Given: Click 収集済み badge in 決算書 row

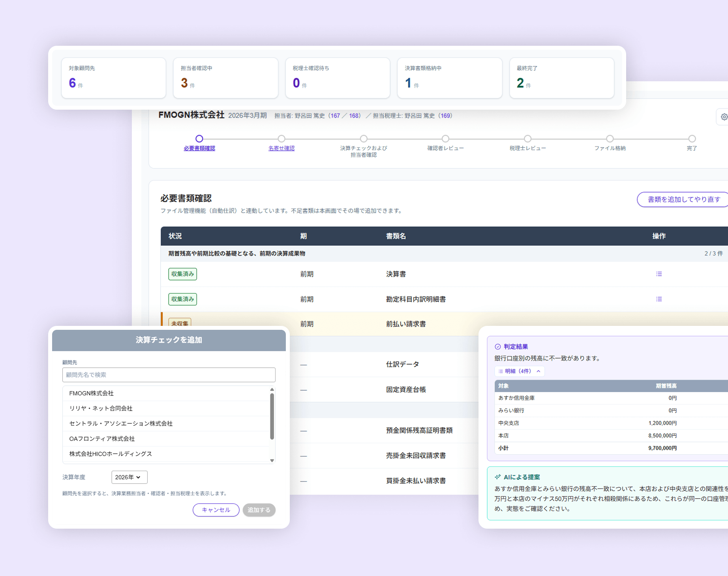Looking at the screenshot, I should (x=182, y=274).
